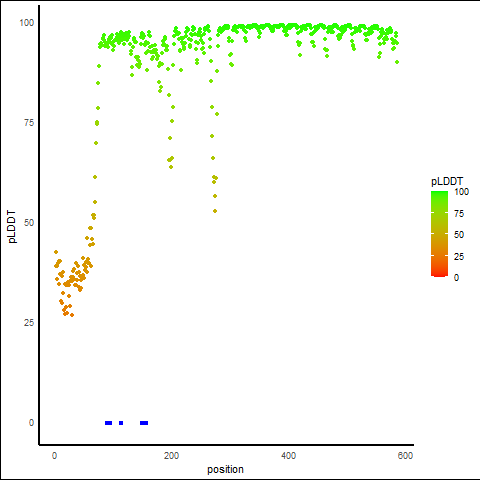This screenshot has width=480, height=480.
Task: Click the y-axis tick label 100
Action: [27, 23]
